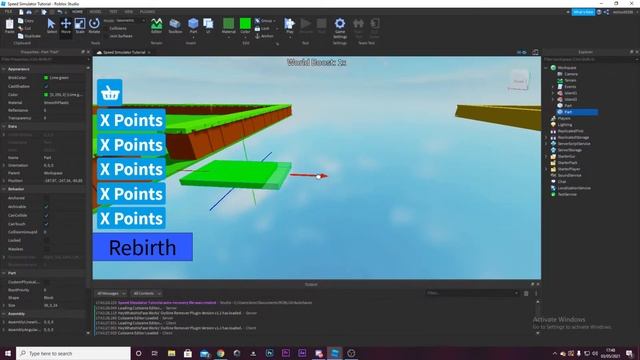Open the ribbon Color swatch button

click(x=245, y=26)
